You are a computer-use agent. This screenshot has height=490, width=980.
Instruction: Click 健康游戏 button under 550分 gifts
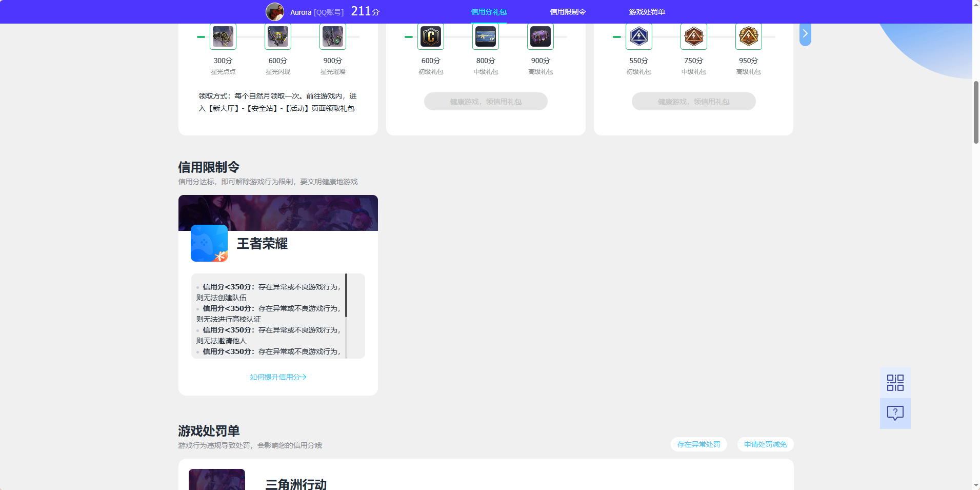click(x=694, y=102)
